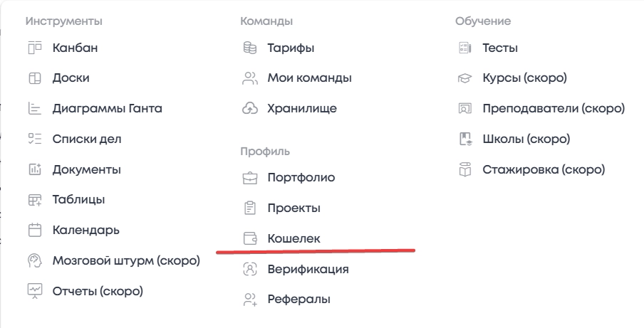This screenshot has height=328, width=644.
Task: Open Отчеты (скоро) menu item
Action: 98,290
